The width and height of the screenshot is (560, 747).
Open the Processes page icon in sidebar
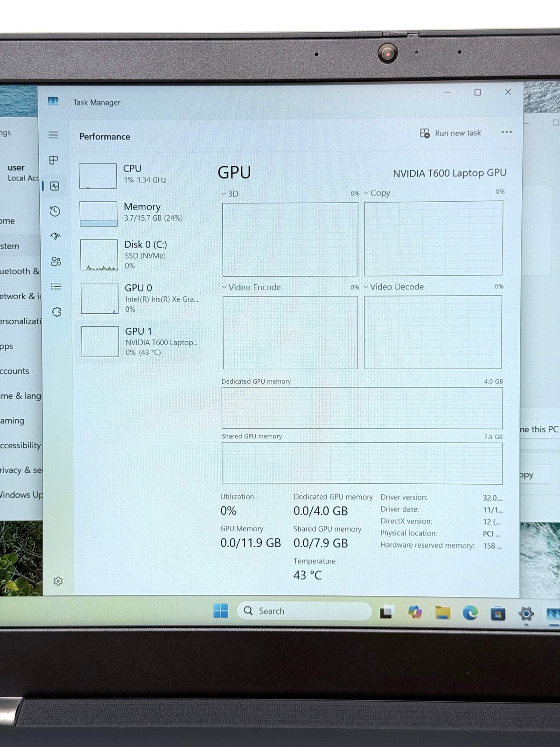[54, 161]
